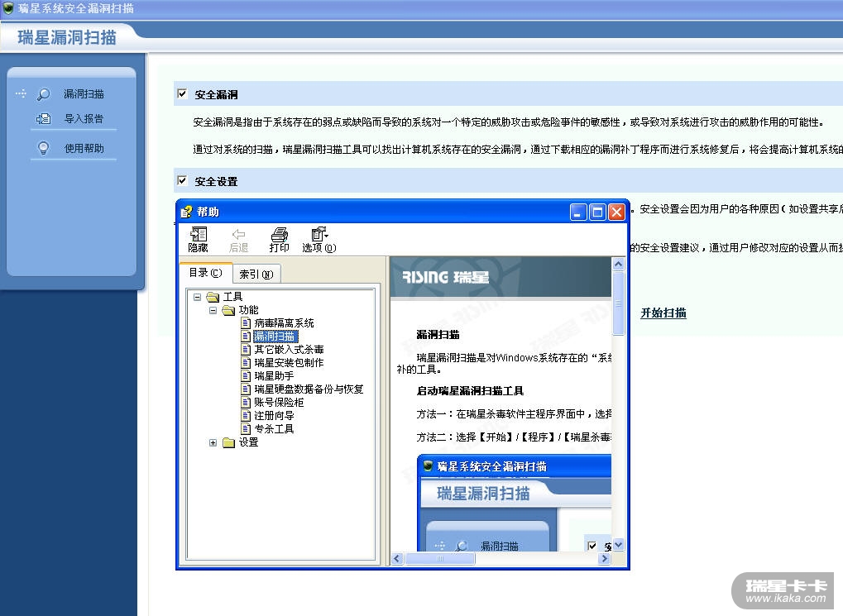Screen dimensions: 843x616
Task: Click the 开始扫描 link
Action: coord(663,313)
